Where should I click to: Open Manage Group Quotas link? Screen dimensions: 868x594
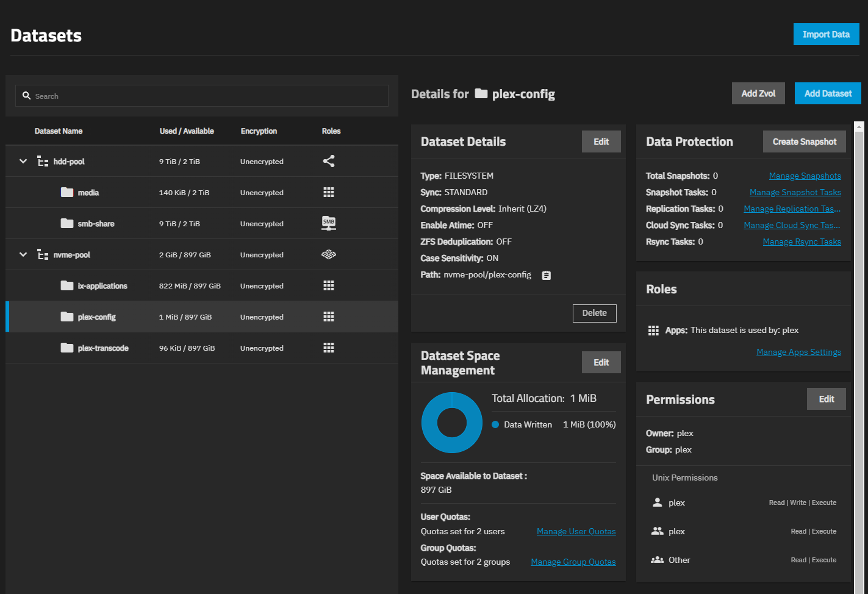pos(573,562)
